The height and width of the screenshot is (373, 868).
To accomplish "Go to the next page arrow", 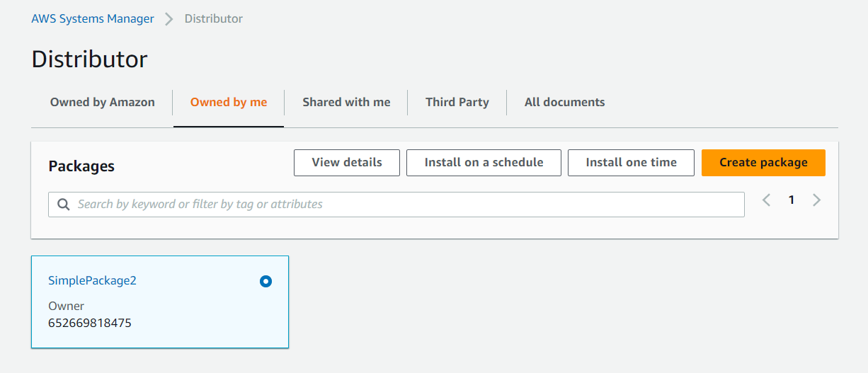I will click(816, 200).
